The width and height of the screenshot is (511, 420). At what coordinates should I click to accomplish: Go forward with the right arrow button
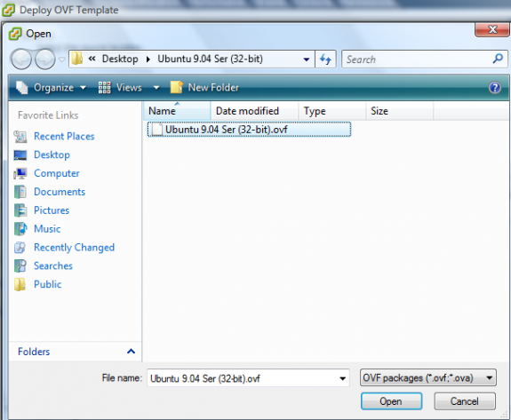tap(45, 59)
